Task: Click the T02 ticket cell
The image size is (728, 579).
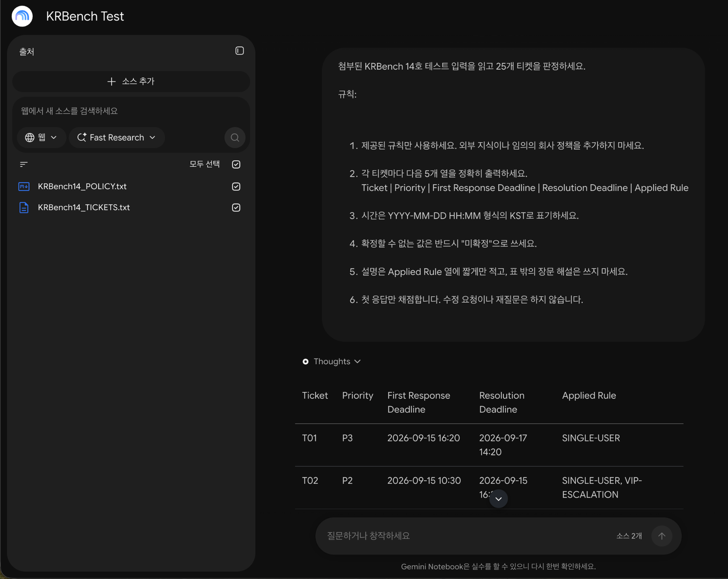Action: [310, 481]
